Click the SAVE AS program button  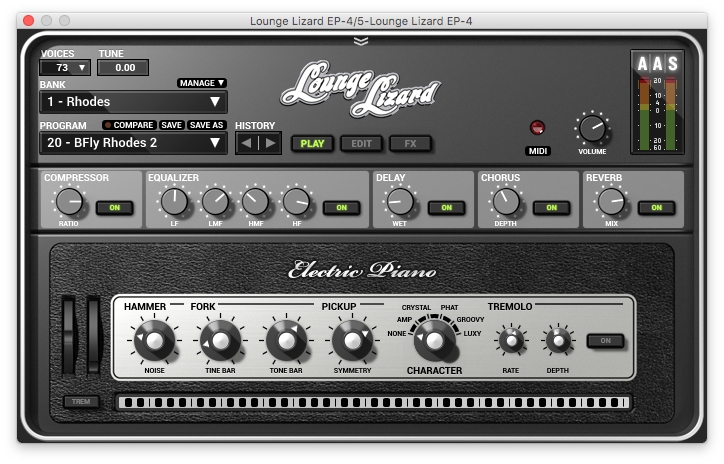click(206, 125)
